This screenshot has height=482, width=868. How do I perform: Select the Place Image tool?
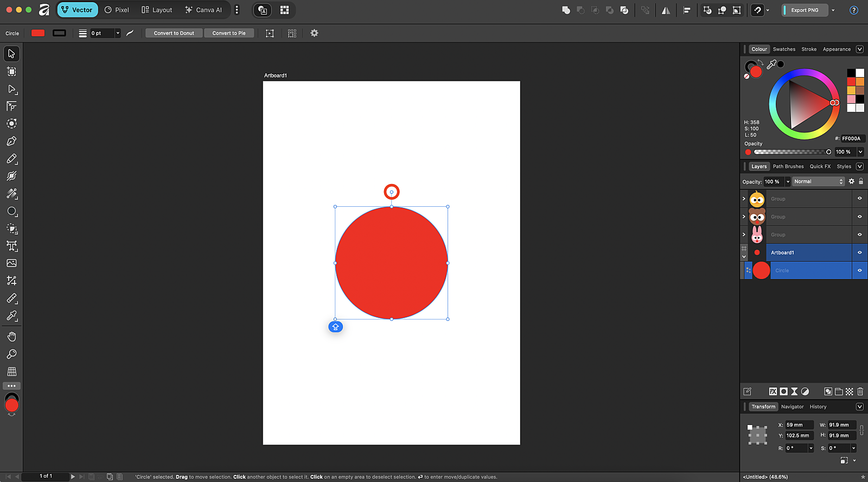[x=11, y=263]
